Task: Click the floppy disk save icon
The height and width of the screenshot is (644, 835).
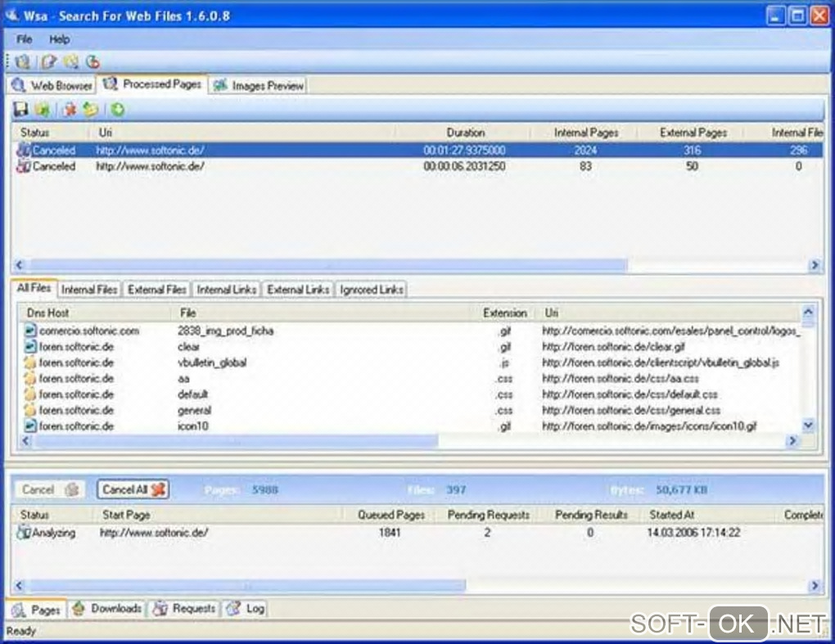Action: click(x=20, y=109)
